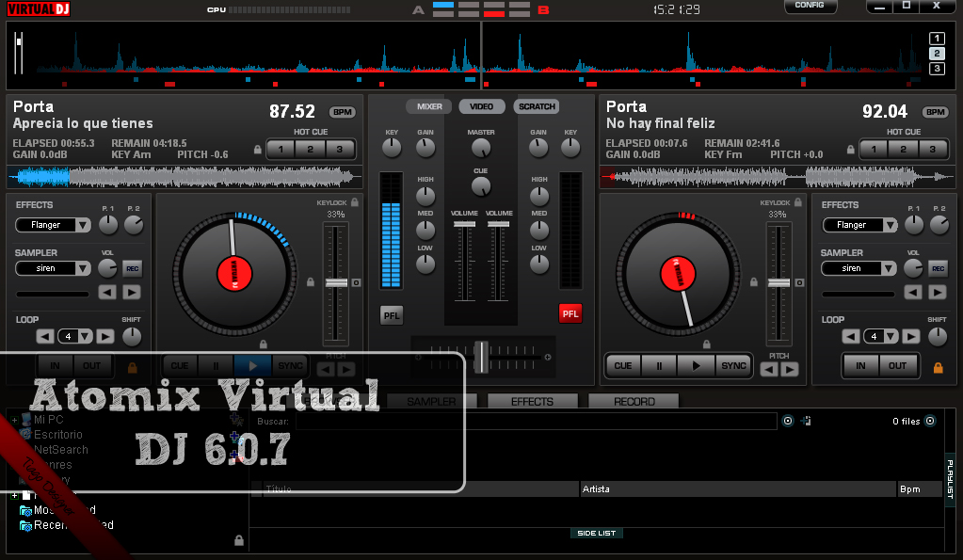Click the deck A HIGH equalizer knob
This screenshot has width=963, height=560.
point(425,197)
